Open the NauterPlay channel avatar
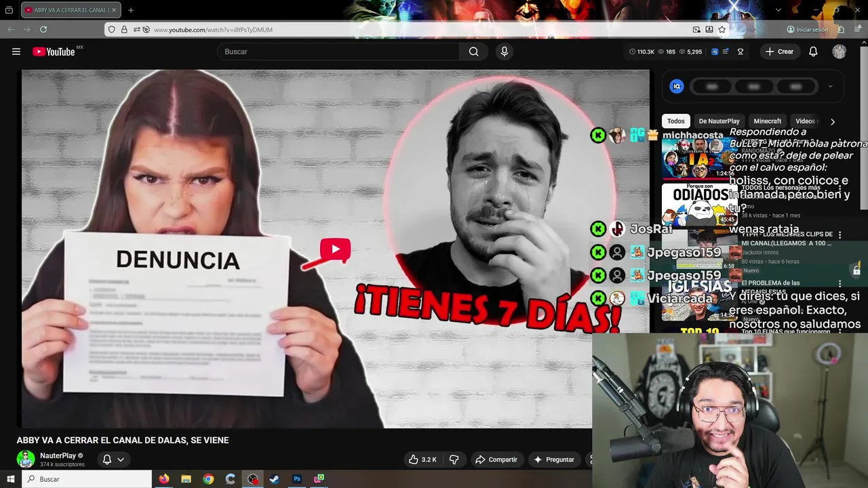 (x=26, y=459)
